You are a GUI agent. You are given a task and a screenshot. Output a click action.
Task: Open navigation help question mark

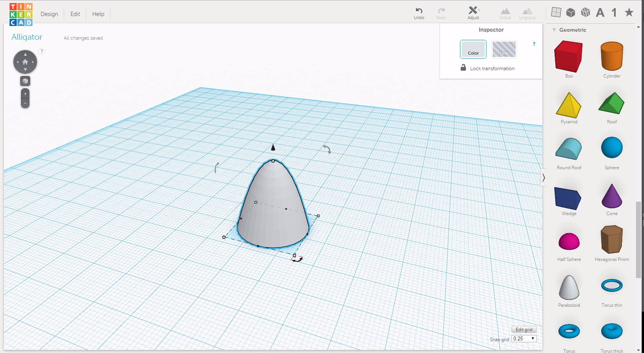click(x=42, y=52)
